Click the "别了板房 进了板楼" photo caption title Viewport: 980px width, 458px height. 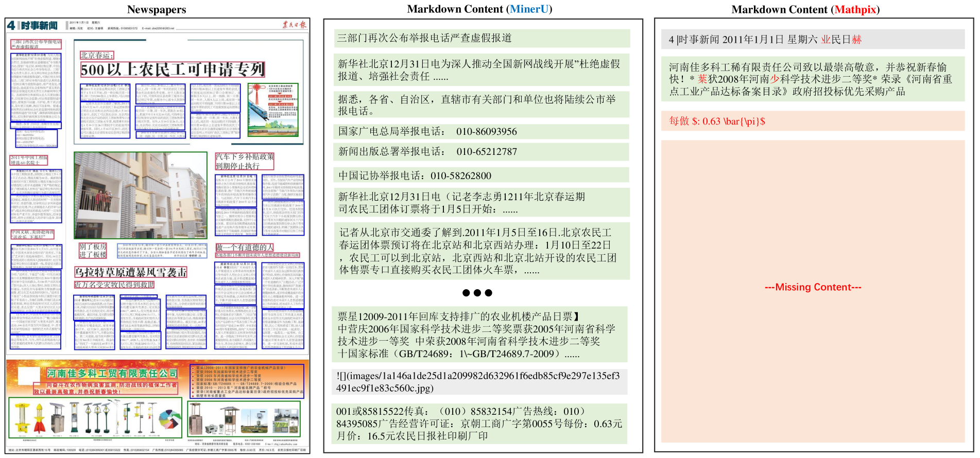(93, 251)
